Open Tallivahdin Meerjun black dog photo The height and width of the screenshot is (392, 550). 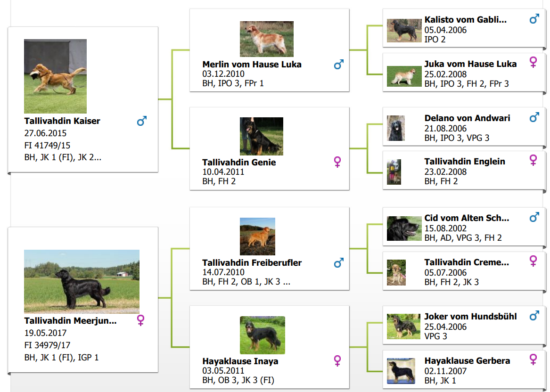click(82, 281)
